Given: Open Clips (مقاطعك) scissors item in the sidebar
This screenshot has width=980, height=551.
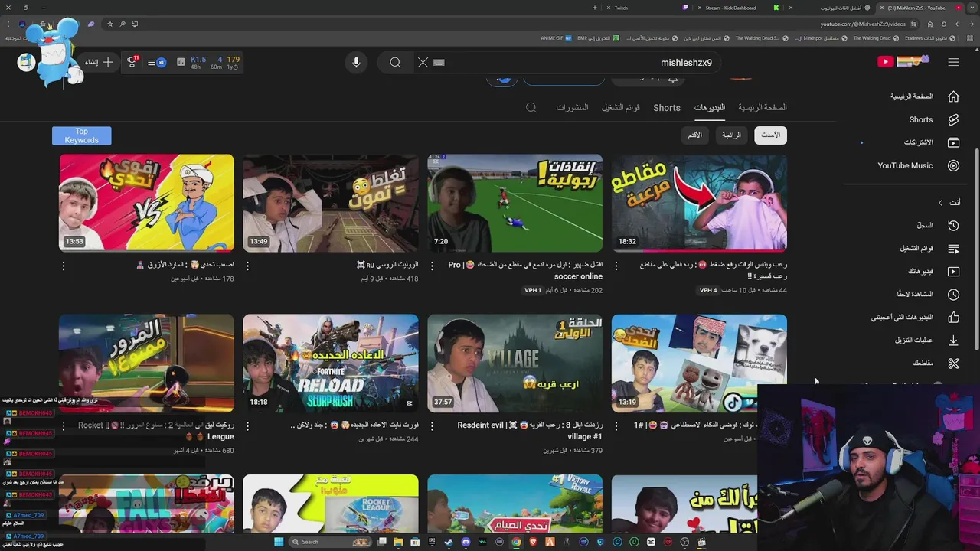Looking at the screenshot, I should coord(936,363).
